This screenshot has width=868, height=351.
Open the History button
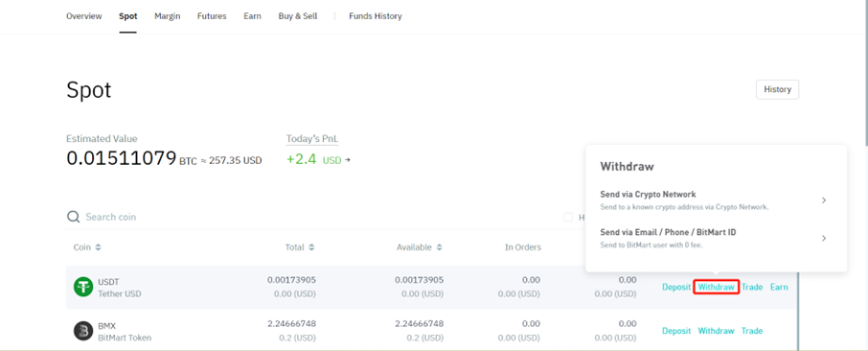point(777,89)
